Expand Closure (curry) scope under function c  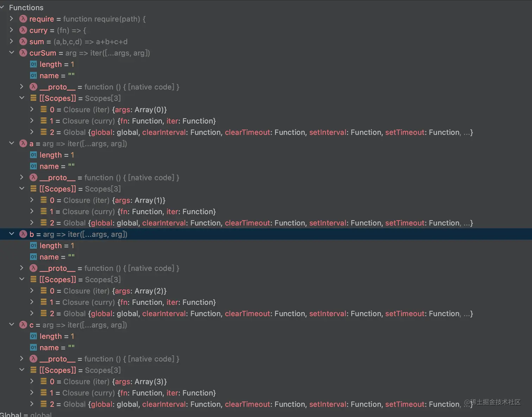[32, 393]
